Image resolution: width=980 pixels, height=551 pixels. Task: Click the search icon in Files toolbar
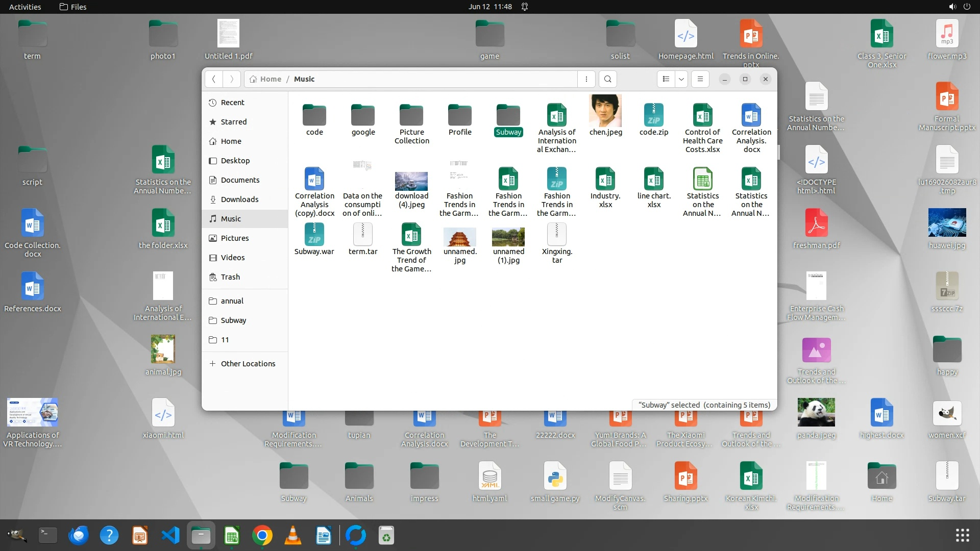(607, 79)
